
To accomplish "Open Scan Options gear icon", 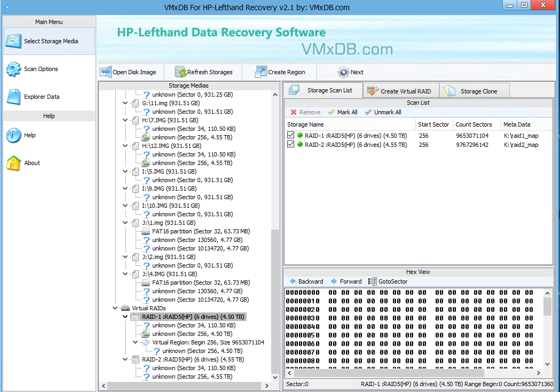I will point(13,69).
